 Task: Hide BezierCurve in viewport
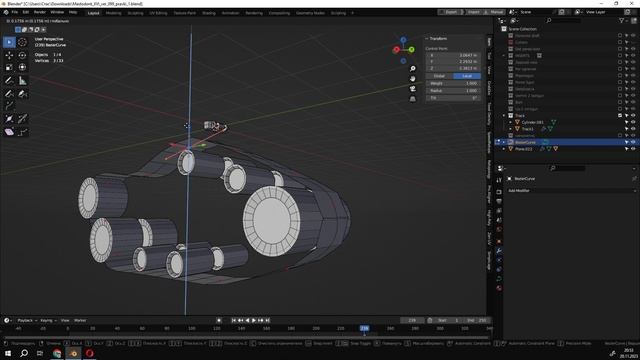[633, 142]
